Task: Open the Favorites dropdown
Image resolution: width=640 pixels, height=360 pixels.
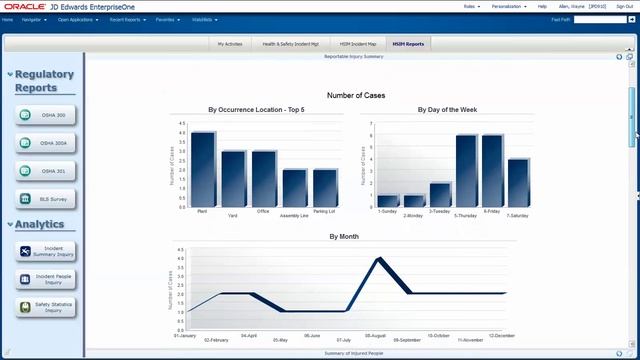Action: pos(168,20)
